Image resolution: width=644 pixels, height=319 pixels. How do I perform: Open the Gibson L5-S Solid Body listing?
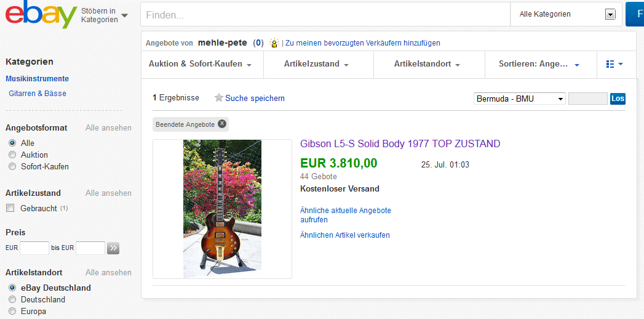coord(400,144)
